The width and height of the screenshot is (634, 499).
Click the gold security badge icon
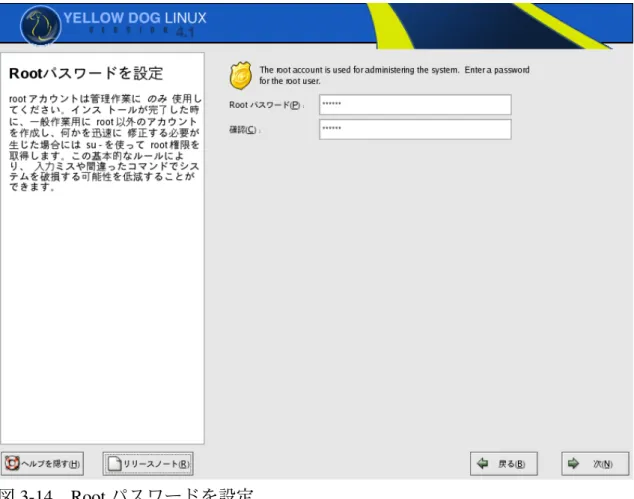click(241, 75)
